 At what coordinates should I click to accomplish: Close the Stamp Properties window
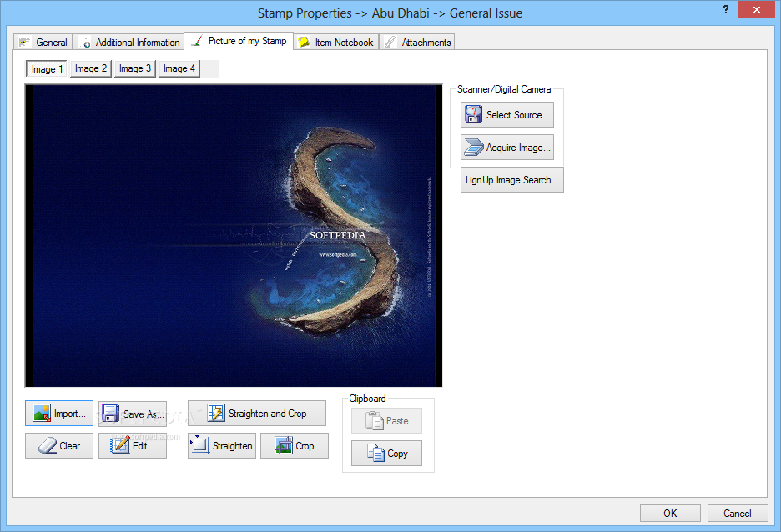[756, 9]
